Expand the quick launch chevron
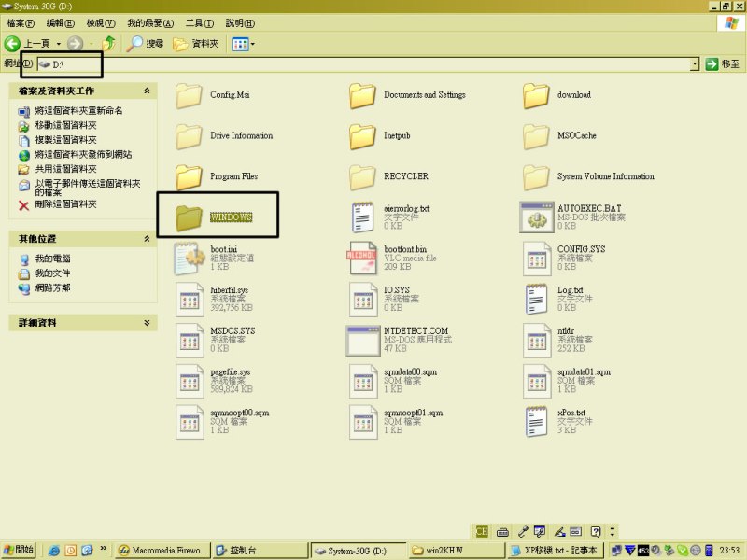 [x=103, y=549]
